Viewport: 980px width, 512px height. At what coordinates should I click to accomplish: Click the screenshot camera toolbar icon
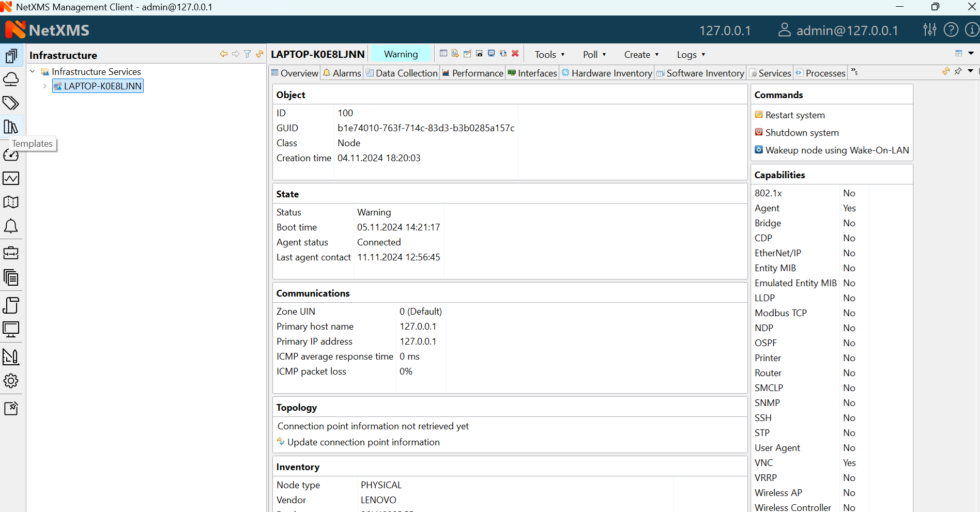(479, 54)
